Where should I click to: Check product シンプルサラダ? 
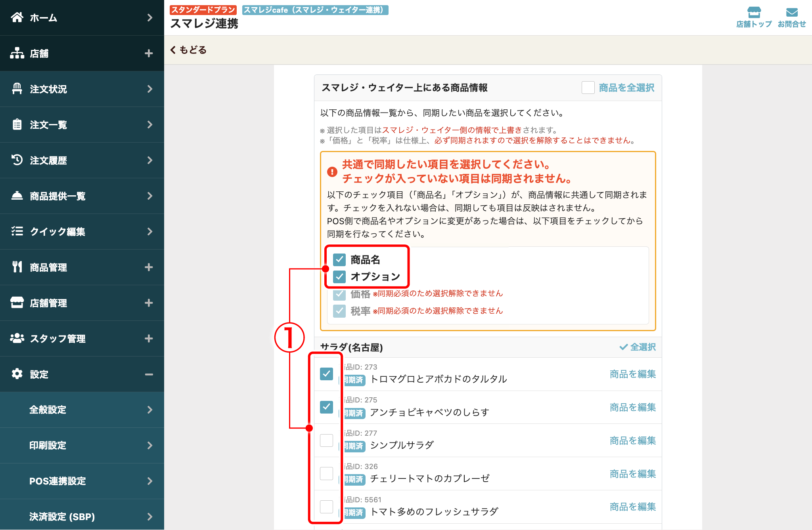[326, 440]
